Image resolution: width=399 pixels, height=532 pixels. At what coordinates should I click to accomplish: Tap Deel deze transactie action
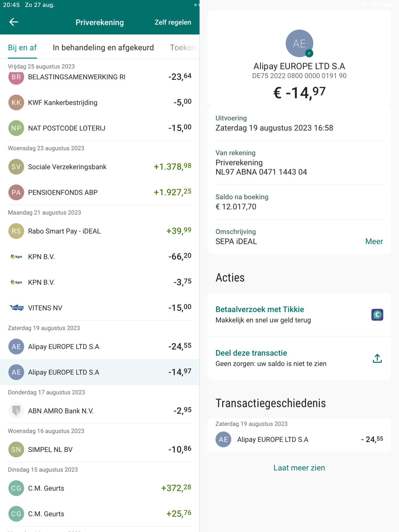point(251,353)
